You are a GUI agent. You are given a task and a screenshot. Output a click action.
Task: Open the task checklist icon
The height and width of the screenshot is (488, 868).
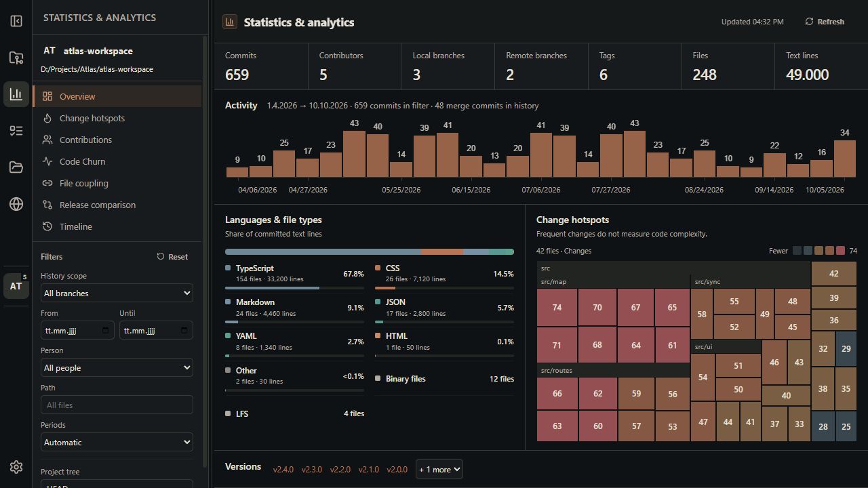[16, 131]
